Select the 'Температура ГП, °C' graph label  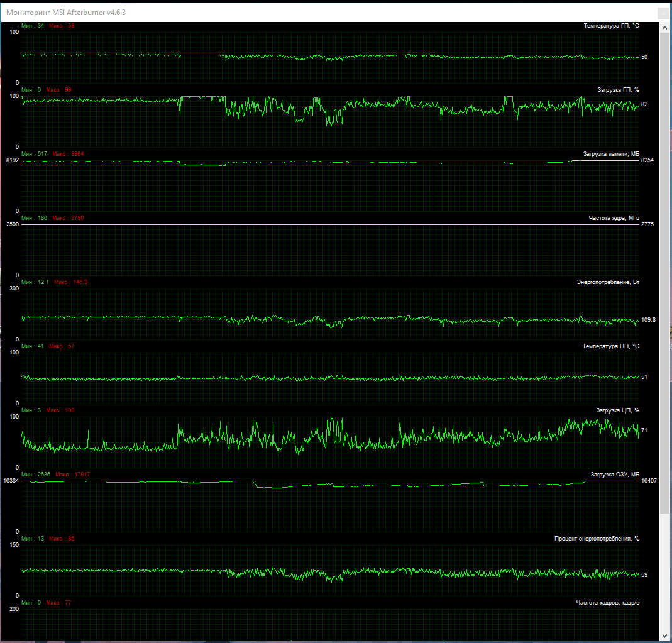pyautogui.click(x=611, y=26)
